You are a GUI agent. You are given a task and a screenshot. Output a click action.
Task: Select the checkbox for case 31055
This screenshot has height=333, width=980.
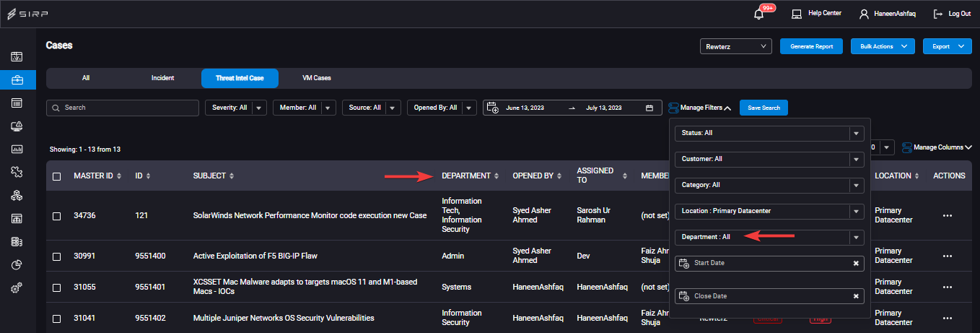click(57, 287)
